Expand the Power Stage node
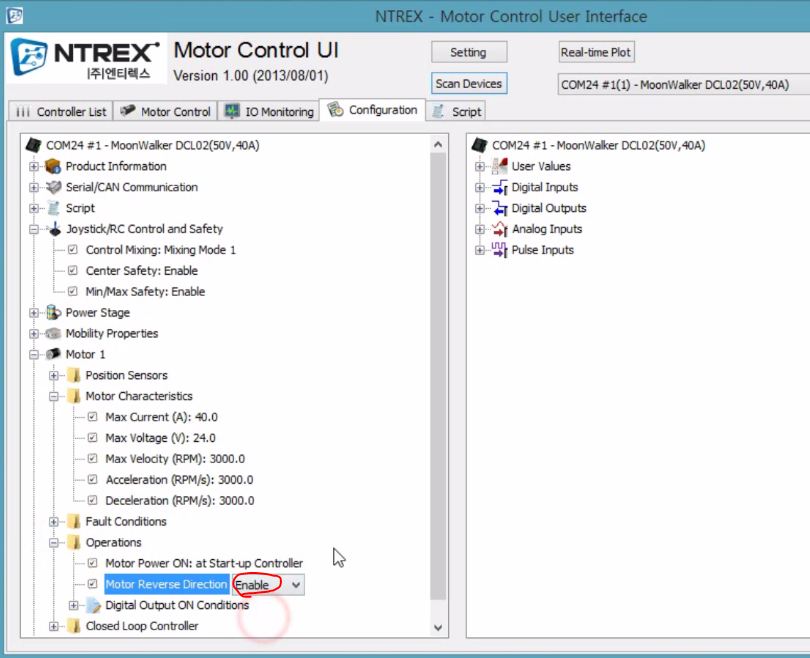This screenshot has width=810, height=658. point(34,313)
